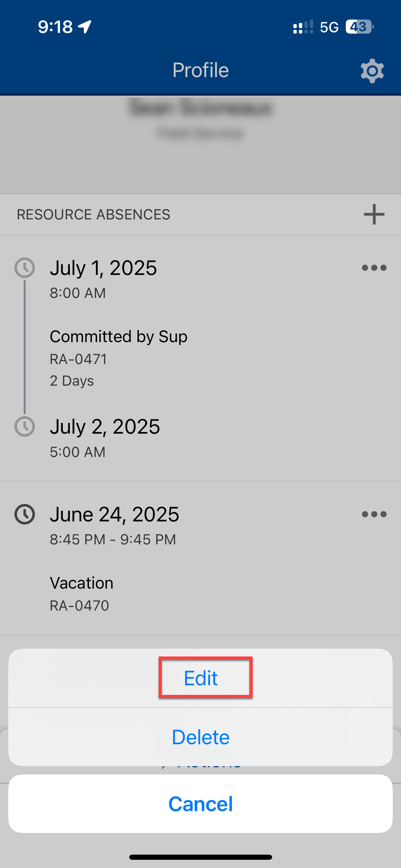Tap plus icon to add resource absence
401x868 pixels.
point(374,214)
